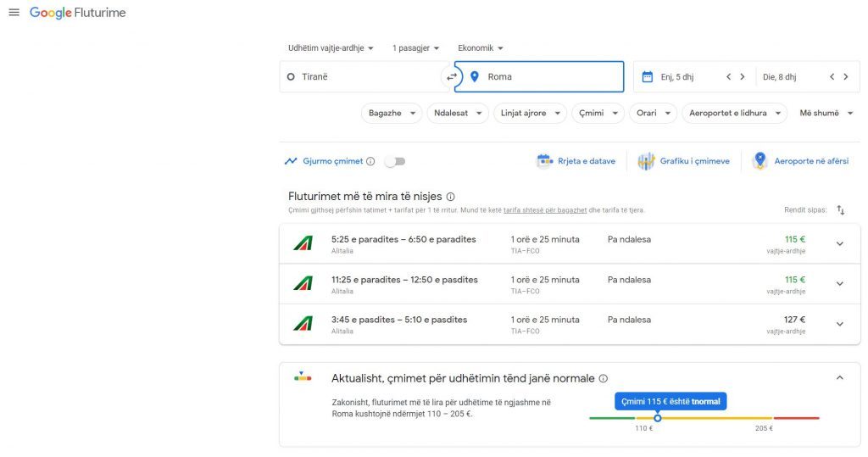This screenshot has height=457, width=868.
Task: Open the Ekonomik cabin class dropdown
Action: point(481,48)
